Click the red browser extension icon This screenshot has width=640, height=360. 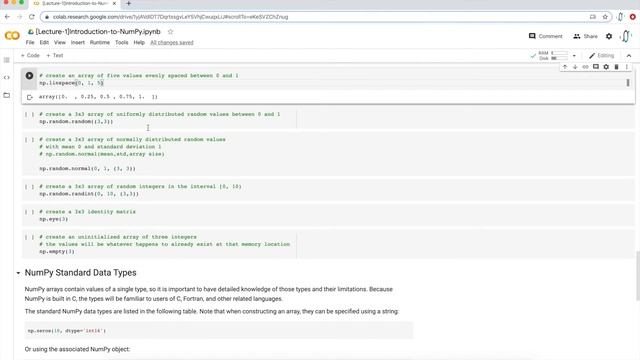633,17
